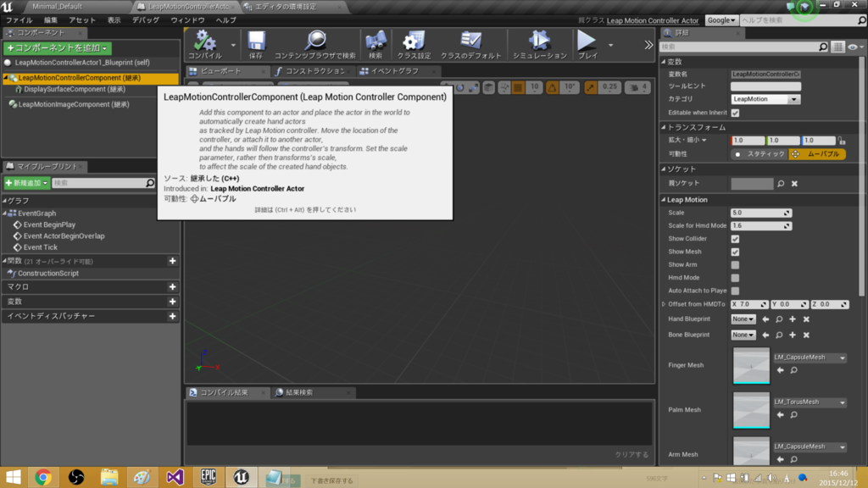
Task: Open Finger Mesh LM_CapsuleMesh dropdown
Action: (x=810, y=358)
